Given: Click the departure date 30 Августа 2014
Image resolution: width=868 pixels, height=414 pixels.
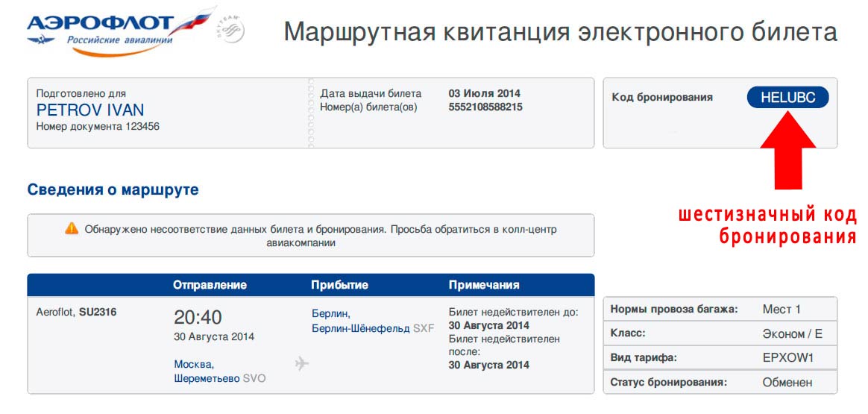Looking at the screenshot, I should [214, 336].
